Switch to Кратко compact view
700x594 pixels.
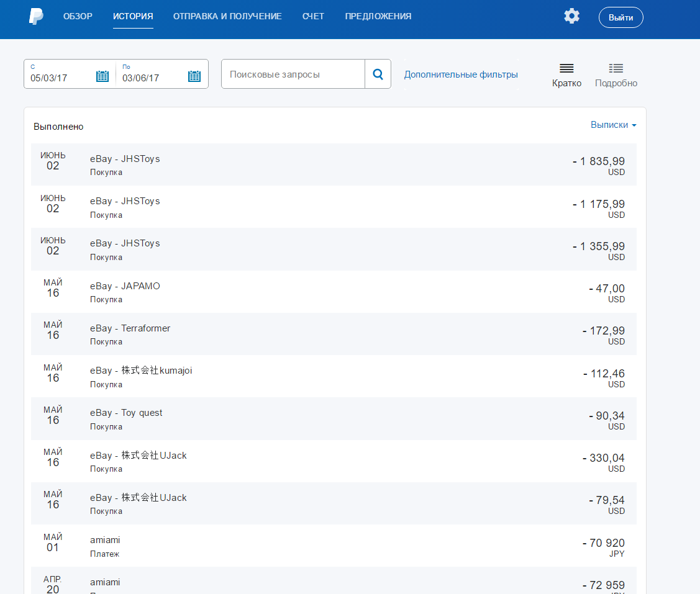pyautogui.click(x=566, y=75)
